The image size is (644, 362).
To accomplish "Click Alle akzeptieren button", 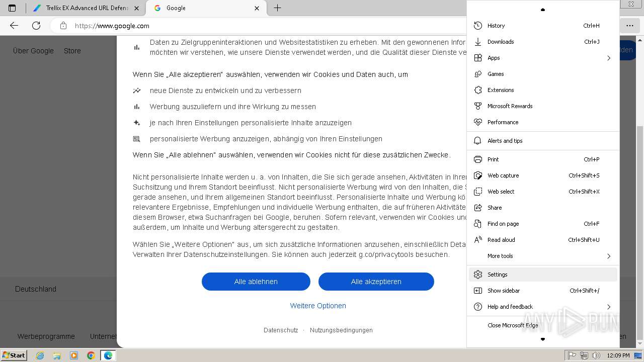I will (x=376, y=282).
